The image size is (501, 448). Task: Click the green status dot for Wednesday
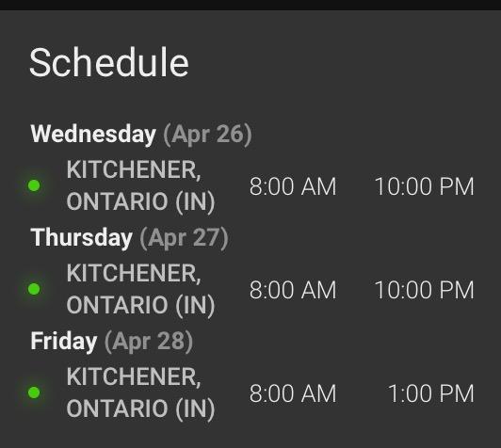[34, 185]
